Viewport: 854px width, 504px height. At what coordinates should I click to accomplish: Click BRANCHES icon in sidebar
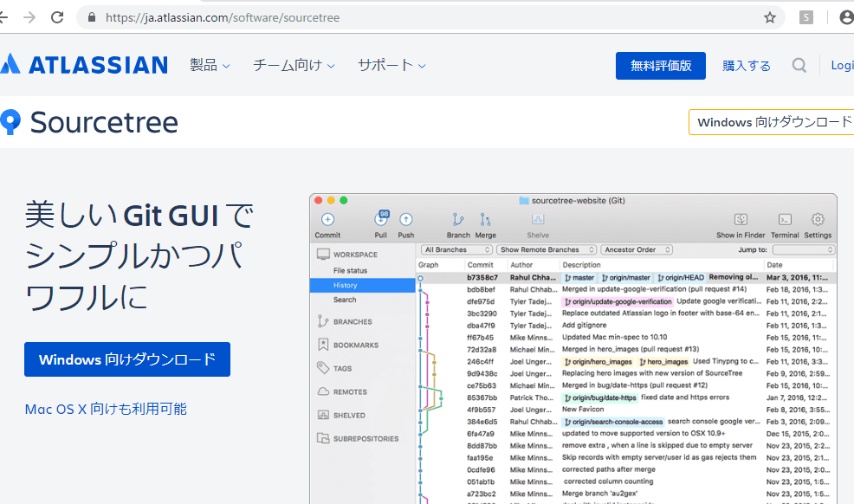(x=323, y=321)
